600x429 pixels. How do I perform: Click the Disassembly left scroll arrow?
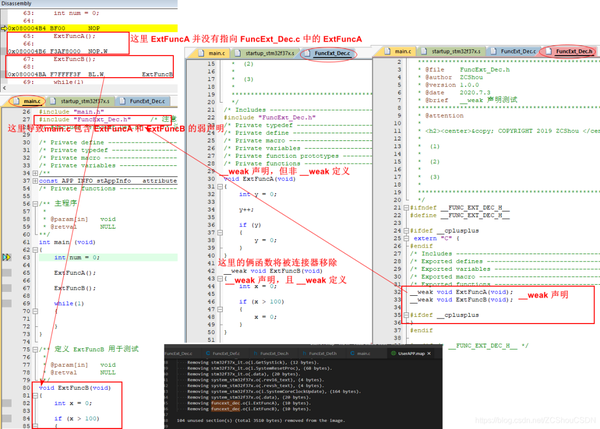4,88
